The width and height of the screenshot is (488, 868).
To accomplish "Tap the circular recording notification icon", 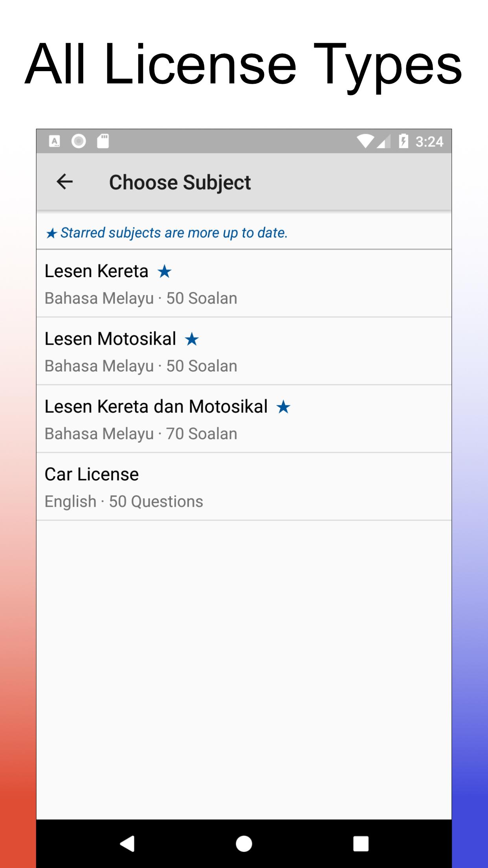I will (x=79, y=141).
